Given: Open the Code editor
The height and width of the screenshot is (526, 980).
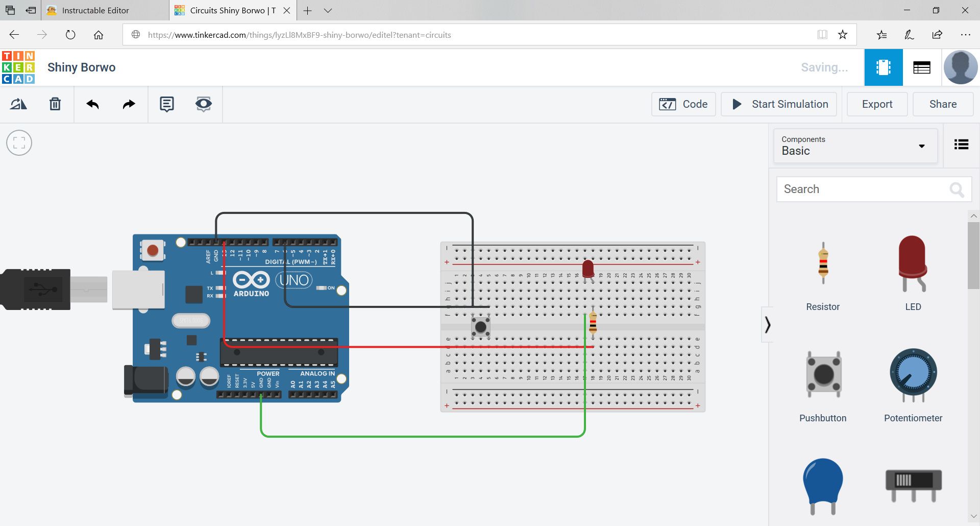Looking at the screenshot, I should point(683,104).
